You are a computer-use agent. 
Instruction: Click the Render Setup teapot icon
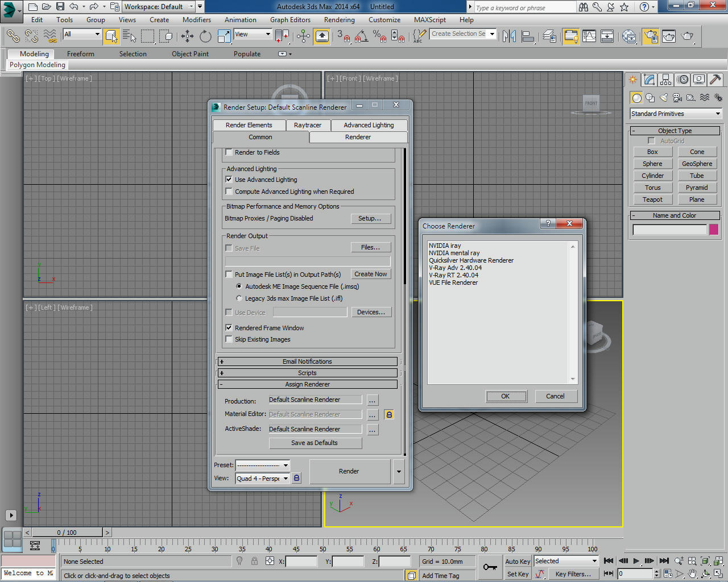click(x=650, y=36)
